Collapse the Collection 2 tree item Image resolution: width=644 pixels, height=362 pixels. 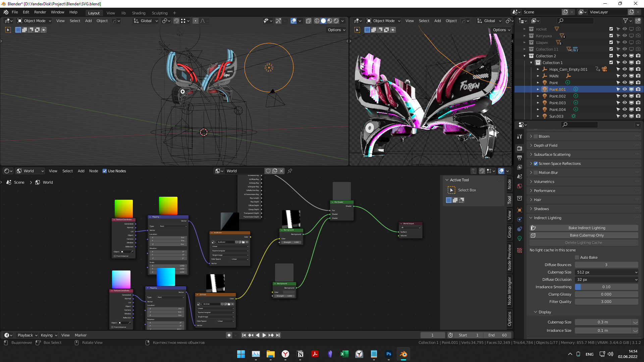(x=525, y=56)
